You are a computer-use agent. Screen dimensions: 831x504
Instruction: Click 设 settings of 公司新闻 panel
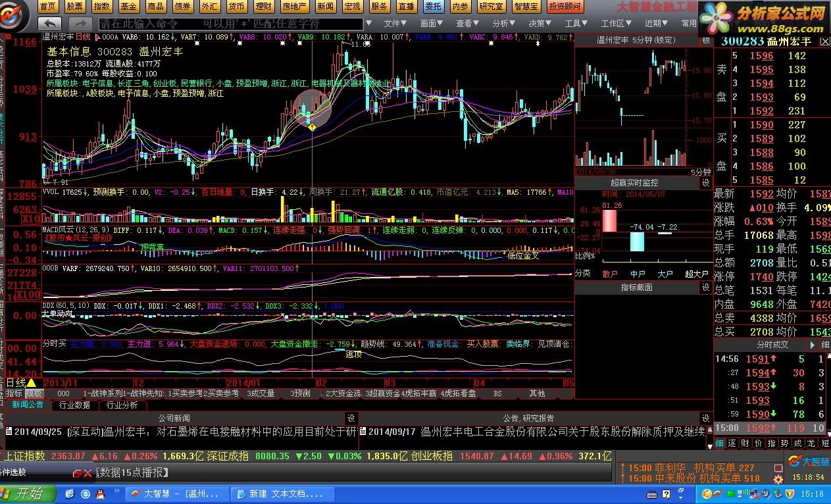click(351, 418)
